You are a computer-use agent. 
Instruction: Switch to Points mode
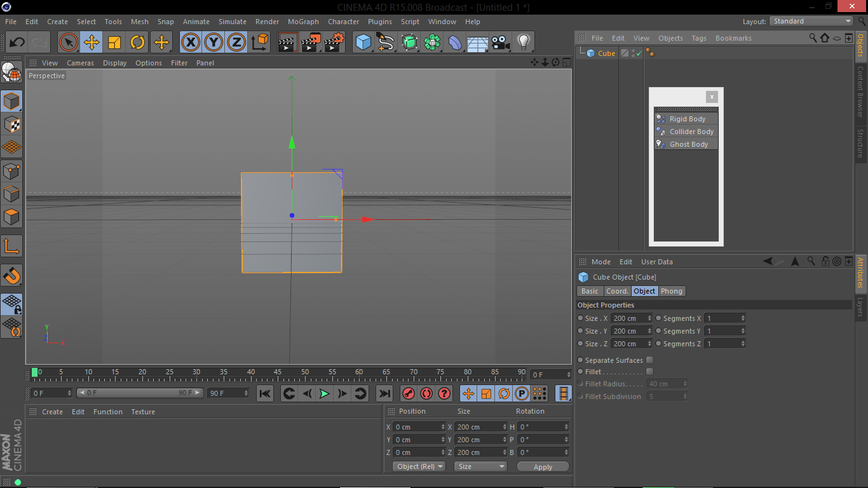(11, 170)
